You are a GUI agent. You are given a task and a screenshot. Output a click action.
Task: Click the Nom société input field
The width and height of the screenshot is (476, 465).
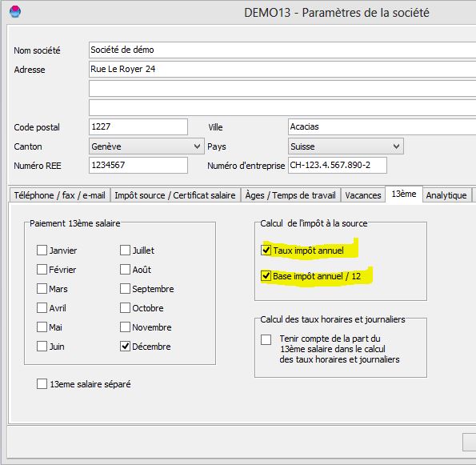coord(282,50)
